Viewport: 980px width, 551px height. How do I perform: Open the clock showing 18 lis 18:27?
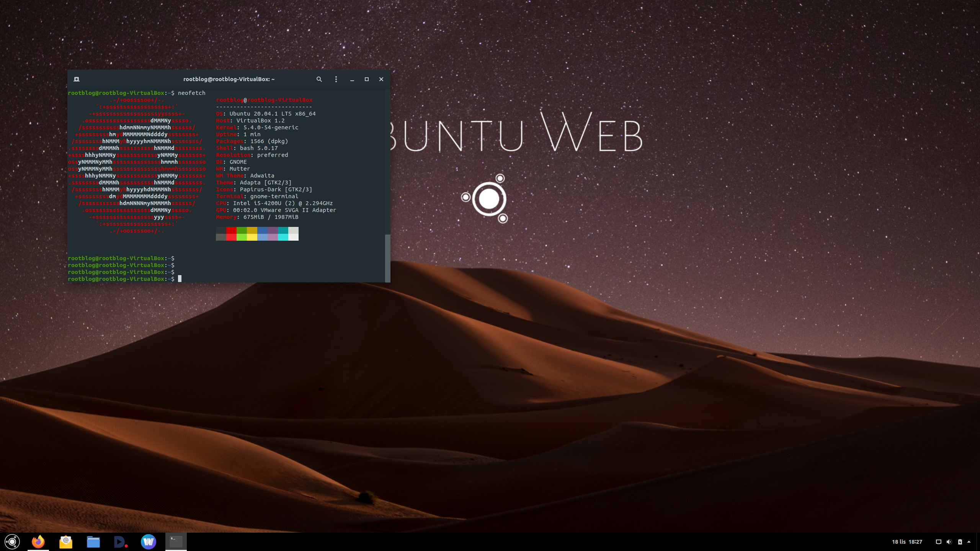[907, 542]
